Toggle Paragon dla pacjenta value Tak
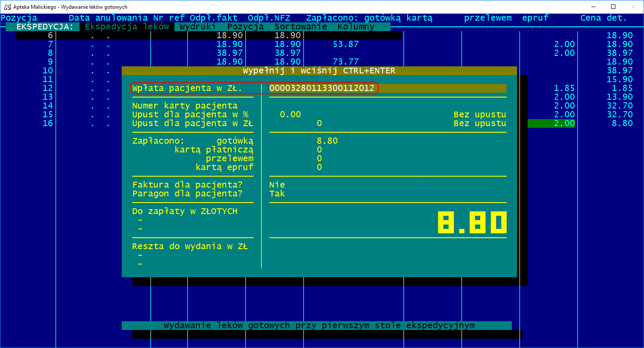Screen dimensions: 644x348 point(277,194)
